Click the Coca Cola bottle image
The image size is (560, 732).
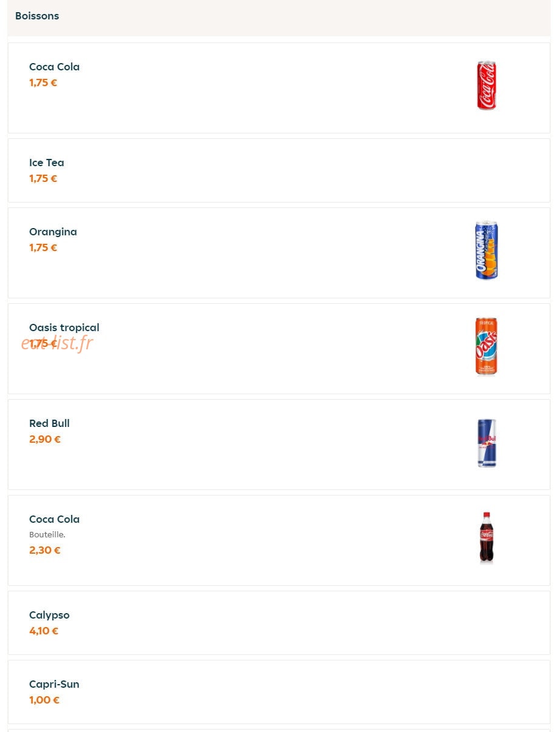(486, 538)
